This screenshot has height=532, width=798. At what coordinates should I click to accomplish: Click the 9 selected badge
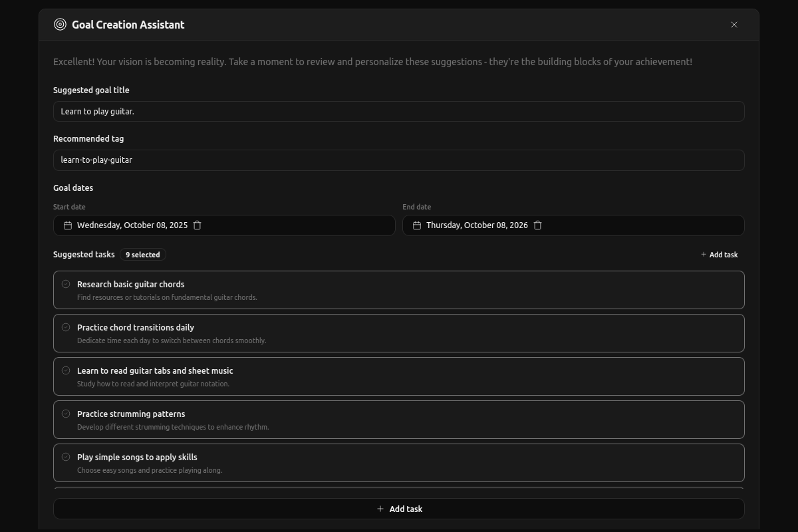tap(142, 254)
